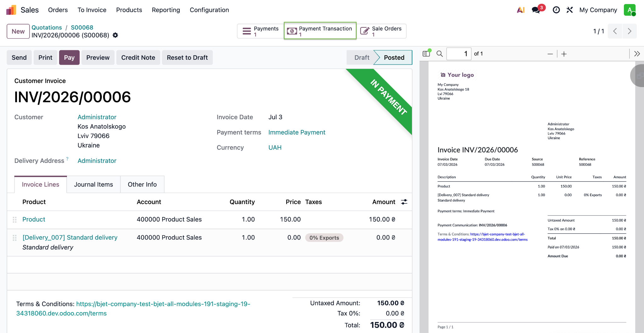This screenshot has height=333, width=644.
Task: Click the Pay button
Action: [69, 58]
